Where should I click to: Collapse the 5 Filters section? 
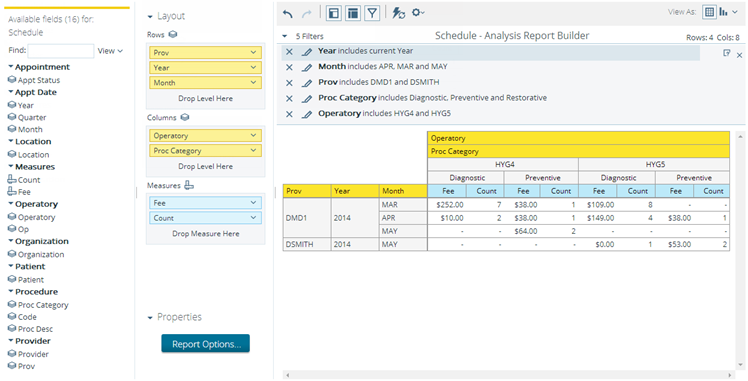click(x=285, y=36)
